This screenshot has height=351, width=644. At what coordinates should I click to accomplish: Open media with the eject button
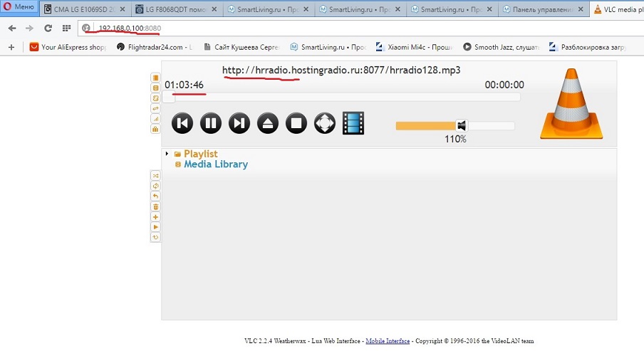[x=268, y=123]
